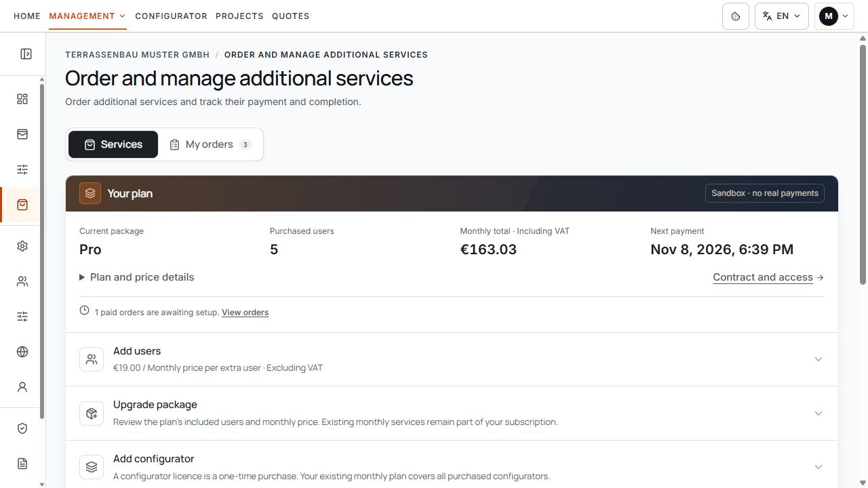Open the multi-user team icon in sidebar
This screenshot has height=488, width=868.
click(22, 281)
